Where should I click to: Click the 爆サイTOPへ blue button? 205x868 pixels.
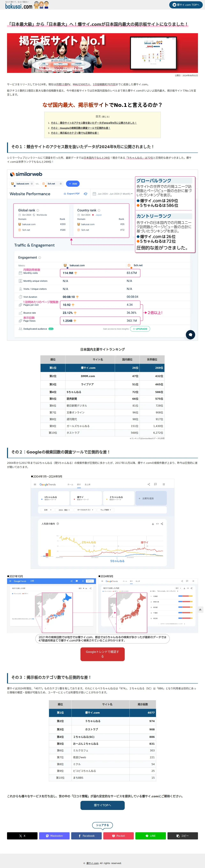[x=102, y=805]
